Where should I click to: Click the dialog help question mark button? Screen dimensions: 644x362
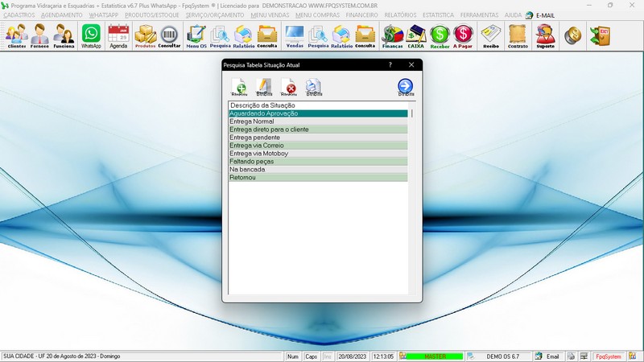(x=390, y=65)
